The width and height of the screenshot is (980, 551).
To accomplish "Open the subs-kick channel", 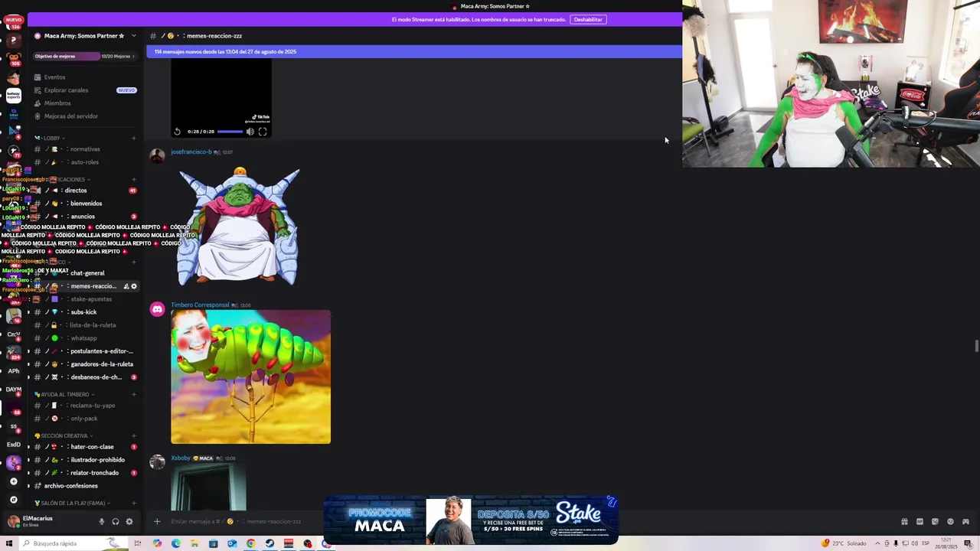I will [x=83, y=312].
